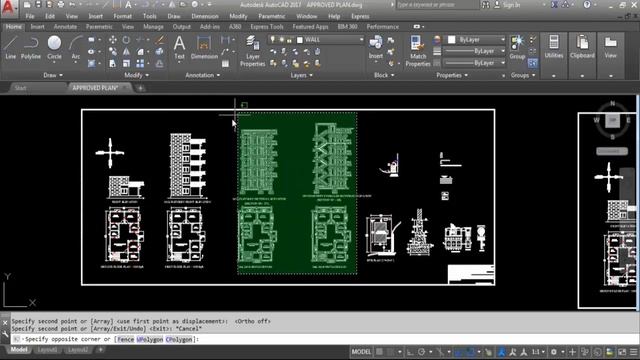The width and height of the screenshot is (640, 360).
Task: Click the Print icon in quick access toolbar
Action: click(61, 4)
